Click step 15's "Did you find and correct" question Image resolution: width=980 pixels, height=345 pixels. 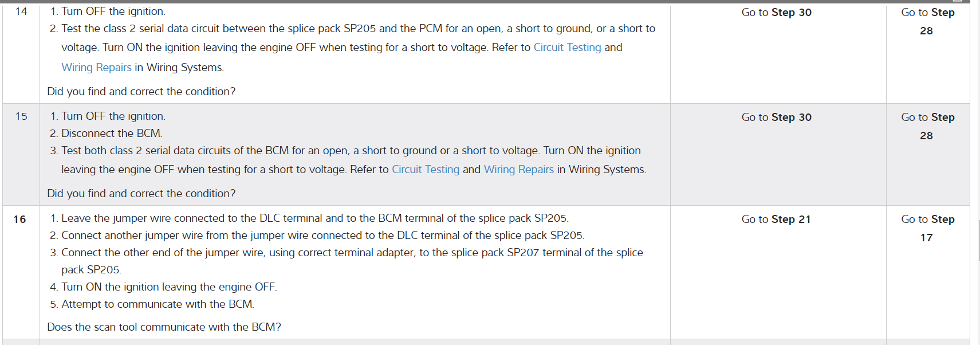141,194
